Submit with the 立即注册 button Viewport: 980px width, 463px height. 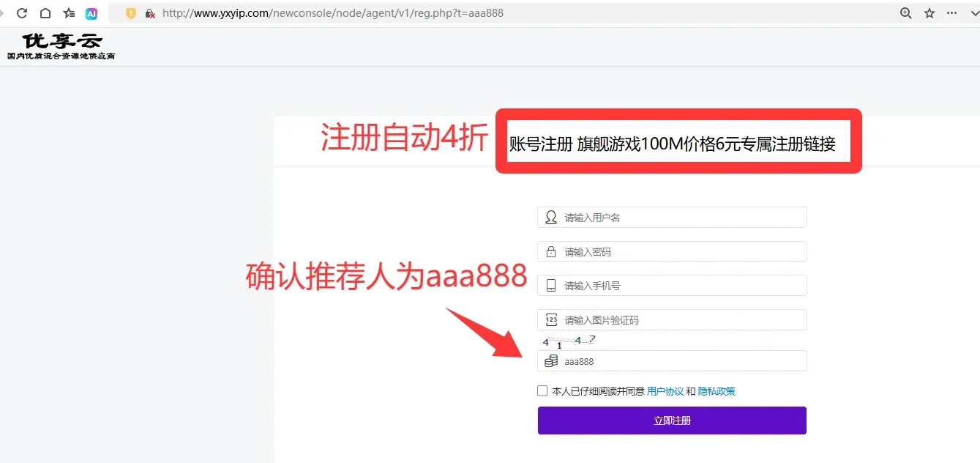pyautogui.click(x=672, y=421)
